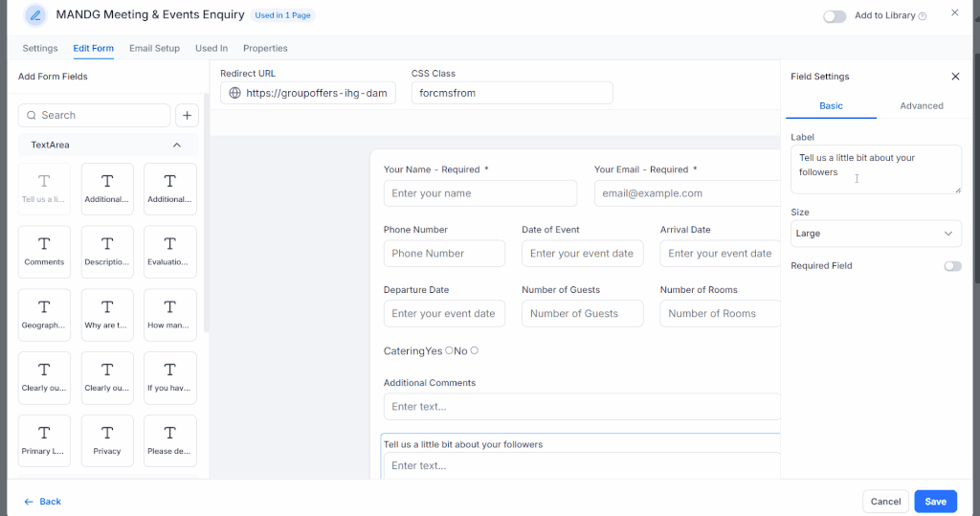The image size is (980, 516).
Task: Add the Comments text area field
Action: pos(44,252)
